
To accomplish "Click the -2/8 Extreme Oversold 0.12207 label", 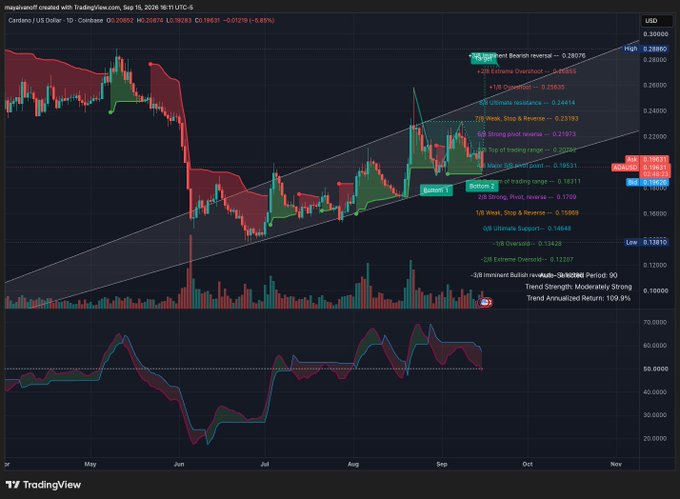I will point(527,259).
